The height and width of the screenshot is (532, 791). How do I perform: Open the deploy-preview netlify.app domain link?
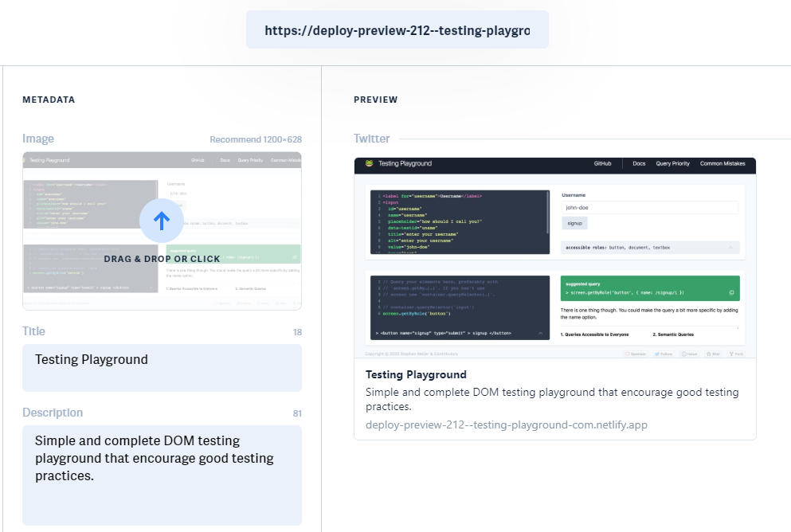pos(506,424)
